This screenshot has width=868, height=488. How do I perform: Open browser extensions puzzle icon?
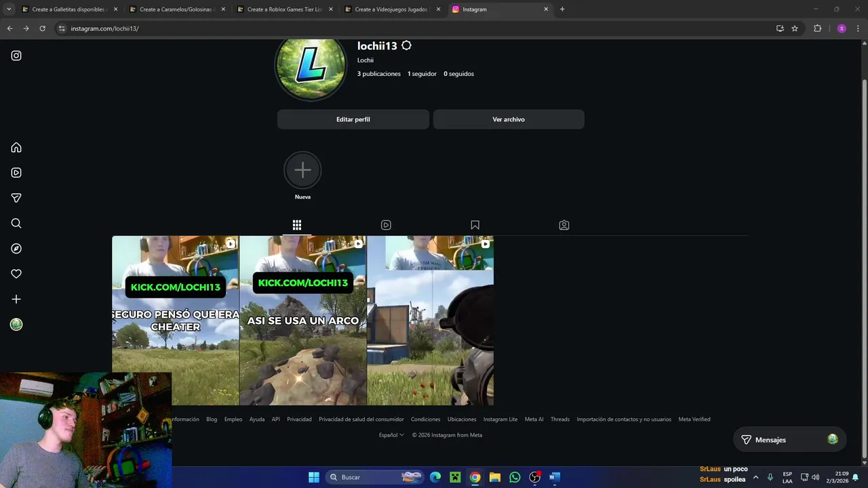pos(817,28)
